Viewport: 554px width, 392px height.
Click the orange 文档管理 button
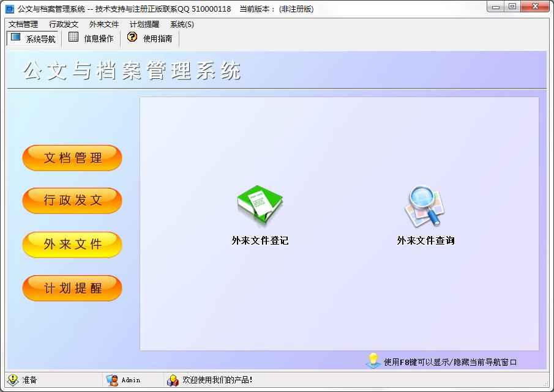click(72, 158)
